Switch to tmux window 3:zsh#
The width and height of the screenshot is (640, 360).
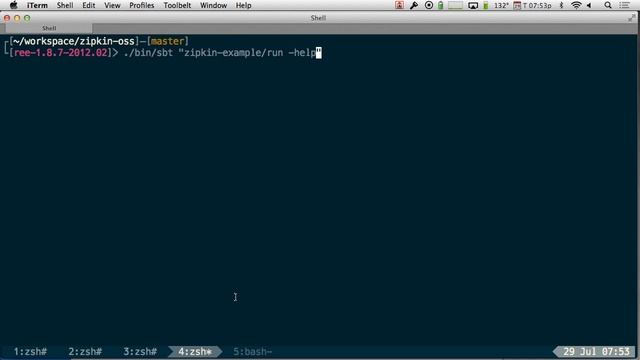tap(140, 351)
